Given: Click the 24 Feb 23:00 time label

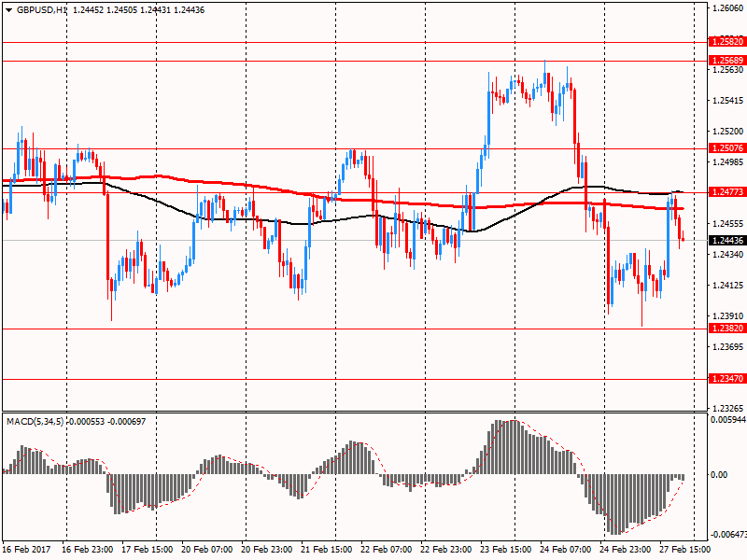Looking at the screenshot, I should [x=626, y=550].
